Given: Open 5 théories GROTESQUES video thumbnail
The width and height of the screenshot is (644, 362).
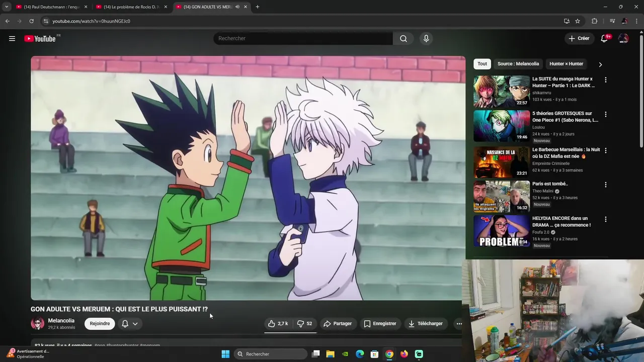Looking at the screenshot, I should pyautogui.click(x=502, y=126).
